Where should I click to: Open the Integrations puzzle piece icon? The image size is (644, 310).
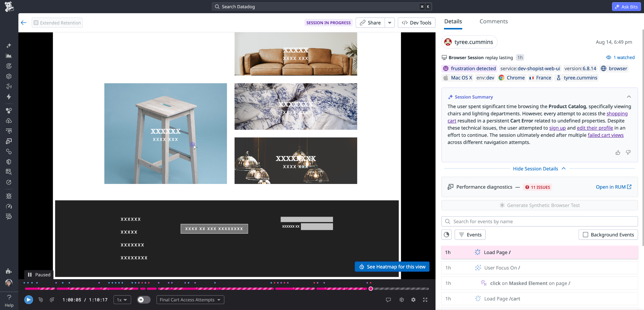[9, 271]
